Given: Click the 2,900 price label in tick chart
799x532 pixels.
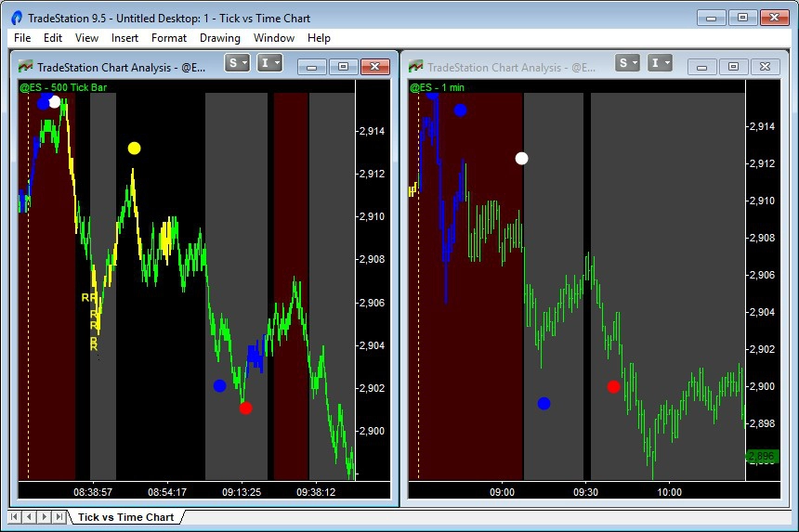Looking at the screenshot, I should [x=372, y=431].
